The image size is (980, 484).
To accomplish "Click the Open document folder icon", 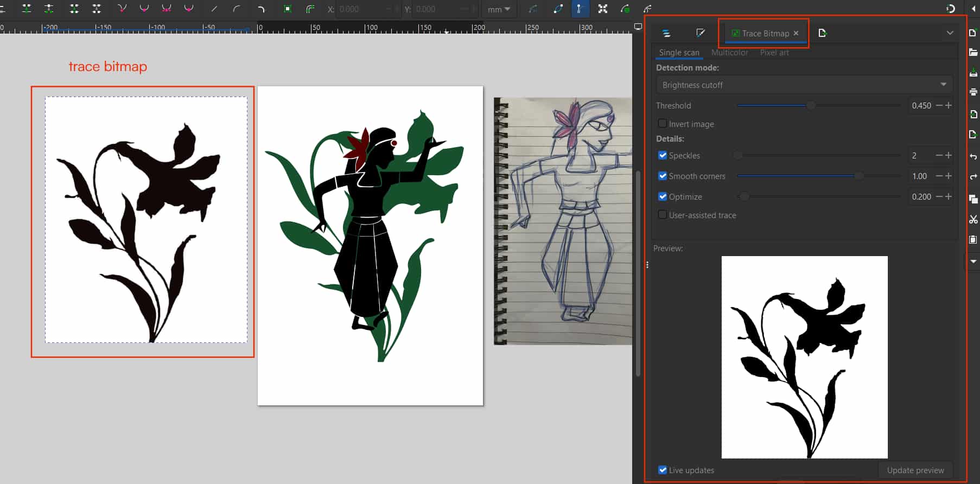I will pyautogui.click(x=973, y=53).
